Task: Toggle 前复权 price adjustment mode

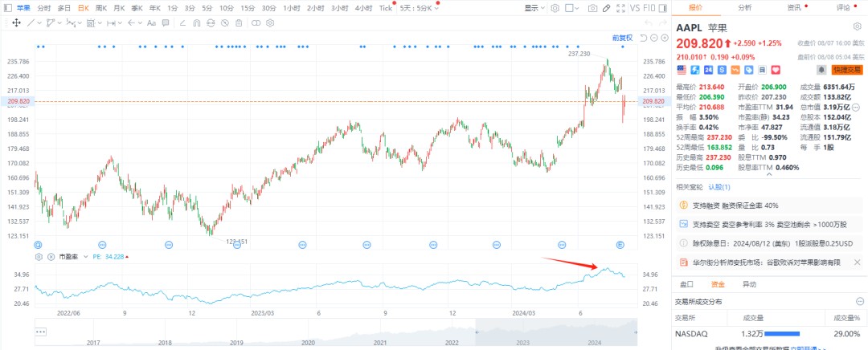Action: (622, 38)
